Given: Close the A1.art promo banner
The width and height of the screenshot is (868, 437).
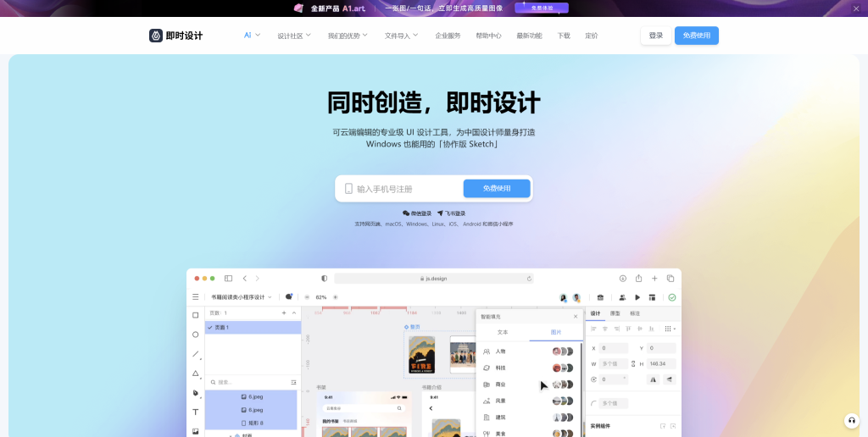Looking at the screenshot, I should coord(856,8).
